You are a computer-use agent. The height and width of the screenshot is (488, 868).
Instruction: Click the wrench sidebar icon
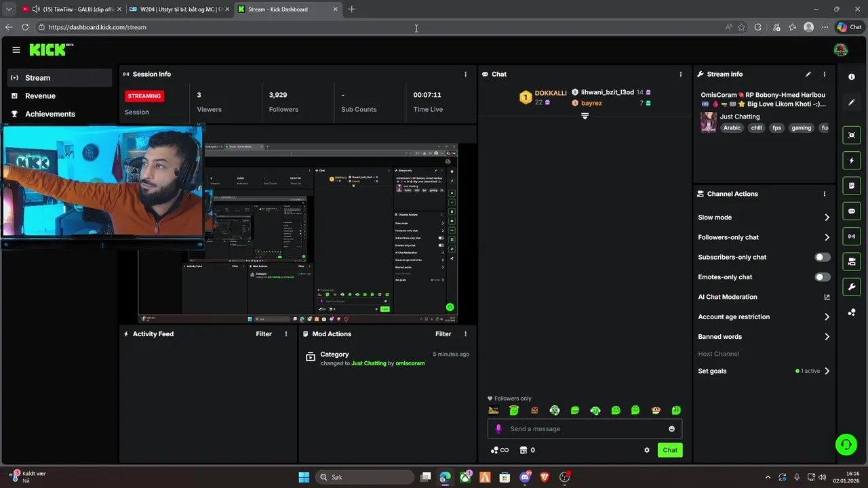tap(852, 287)
